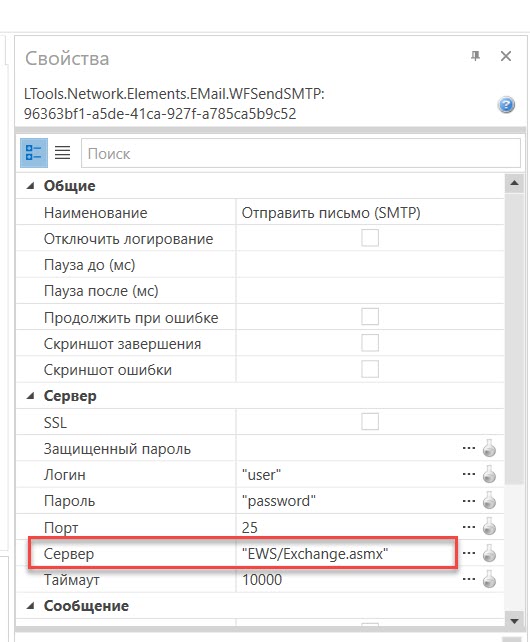Switch to alphabetical list view icon
Viewport: 530px width, 642px height.
[x=63, y=153]
